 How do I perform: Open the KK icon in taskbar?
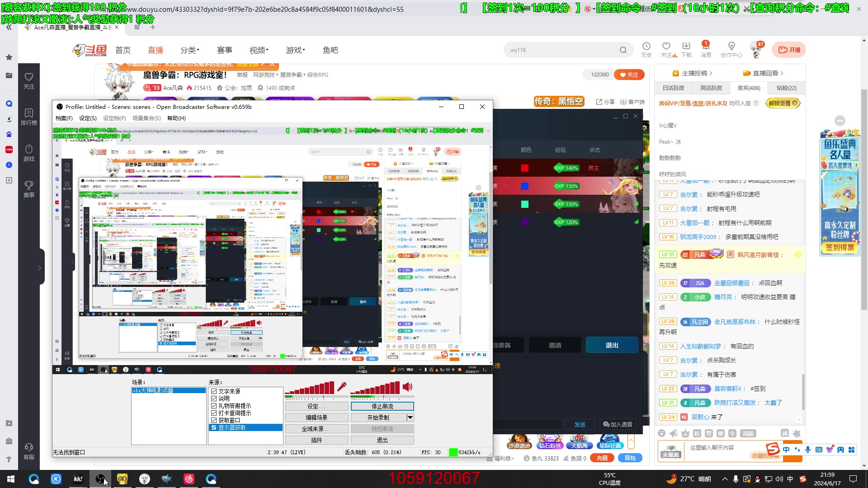coord(78,479)
